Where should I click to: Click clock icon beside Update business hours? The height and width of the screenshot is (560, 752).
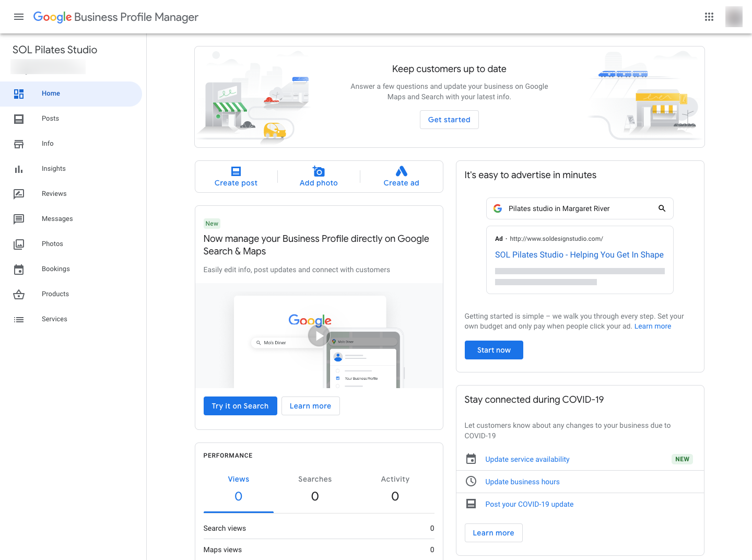click(471, 482)
